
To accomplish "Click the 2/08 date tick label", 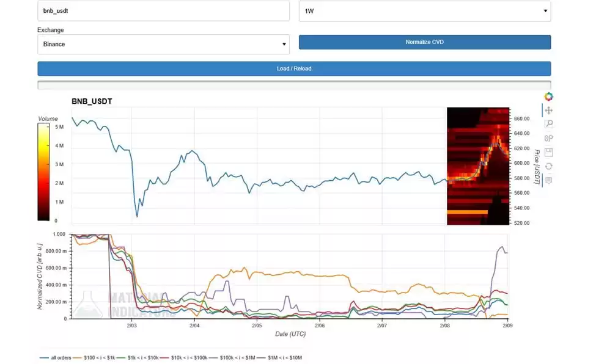I will pyautogui.click(x=445, y=326).
